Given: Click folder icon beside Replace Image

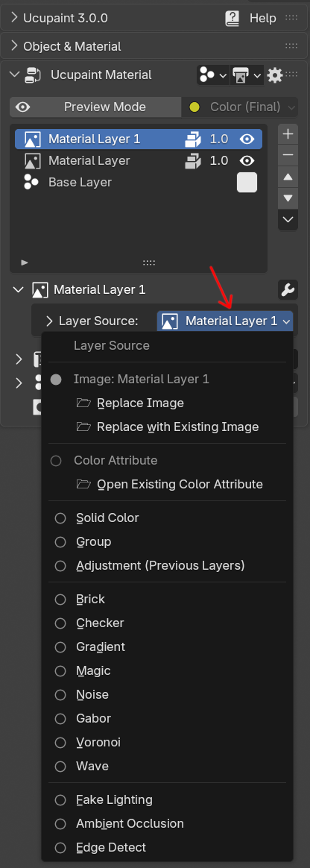Looking at the screenshot, I should [x=83, y=403].
